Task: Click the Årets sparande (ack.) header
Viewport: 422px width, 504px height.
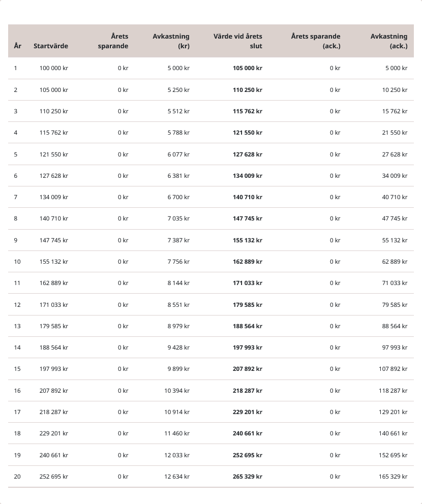Action: pos(316,41)
